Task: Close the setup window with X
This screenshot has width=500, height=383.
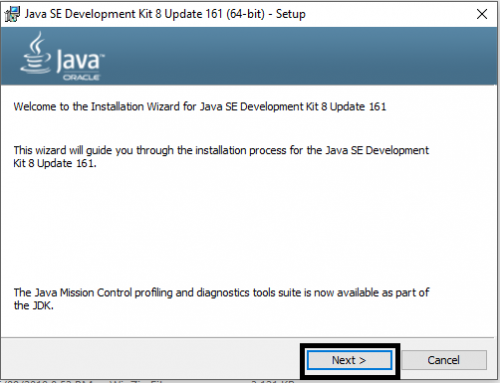Action: click(482, 14)
